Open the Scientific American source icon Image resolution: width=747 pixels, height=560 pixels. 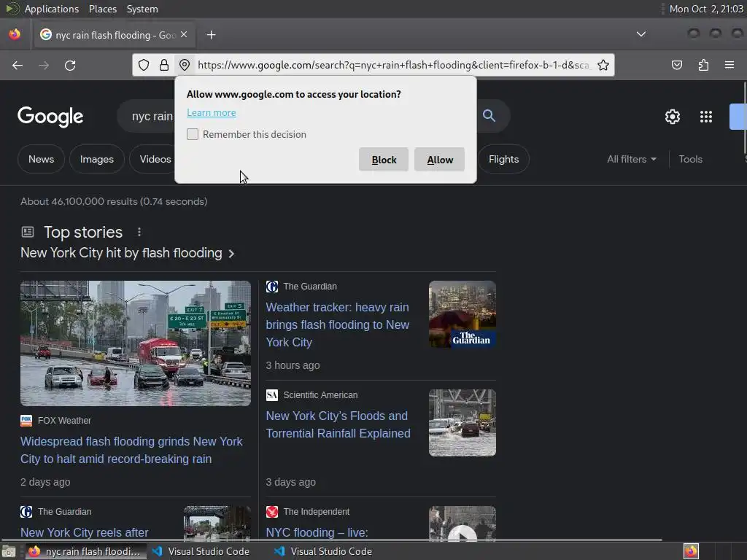pyautogui.click(x=272, y=395)
